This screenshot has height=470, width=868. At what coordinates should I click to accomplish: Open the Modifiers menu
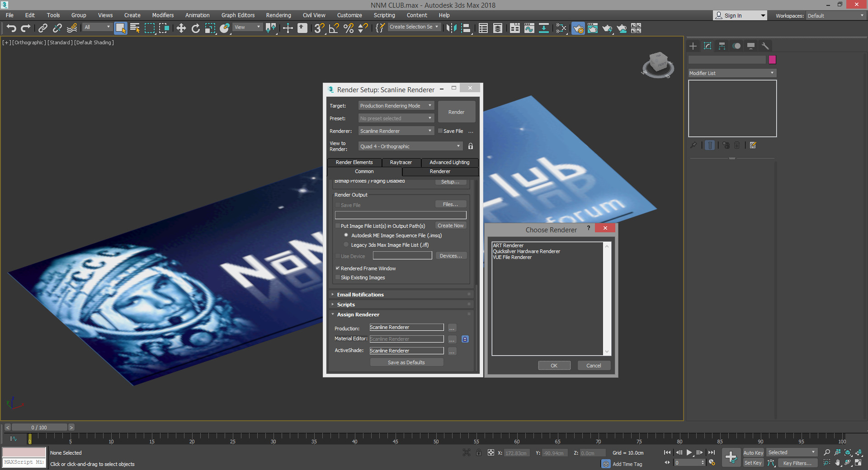163,15
